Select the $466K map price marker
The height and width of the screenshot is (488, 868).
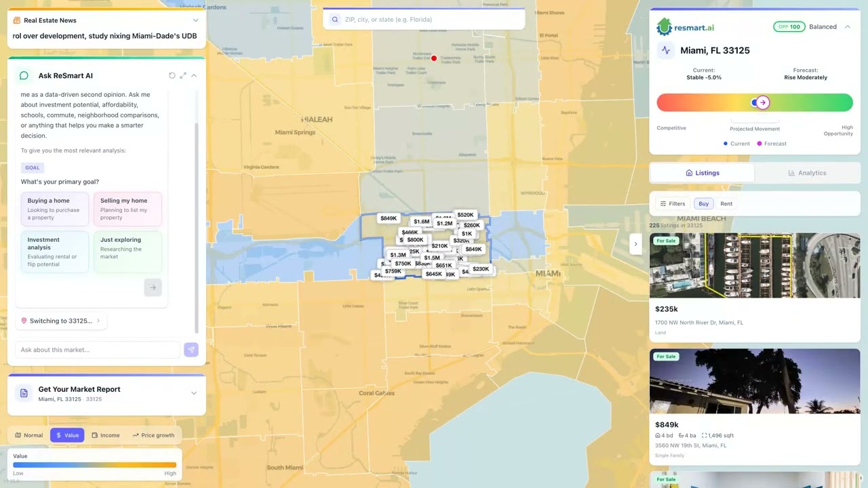click(x=410, y=232)
